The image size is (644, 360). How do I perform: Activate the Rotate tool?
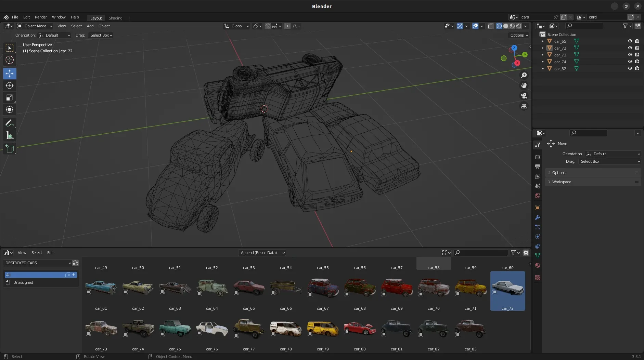click(x=10, y=85)
